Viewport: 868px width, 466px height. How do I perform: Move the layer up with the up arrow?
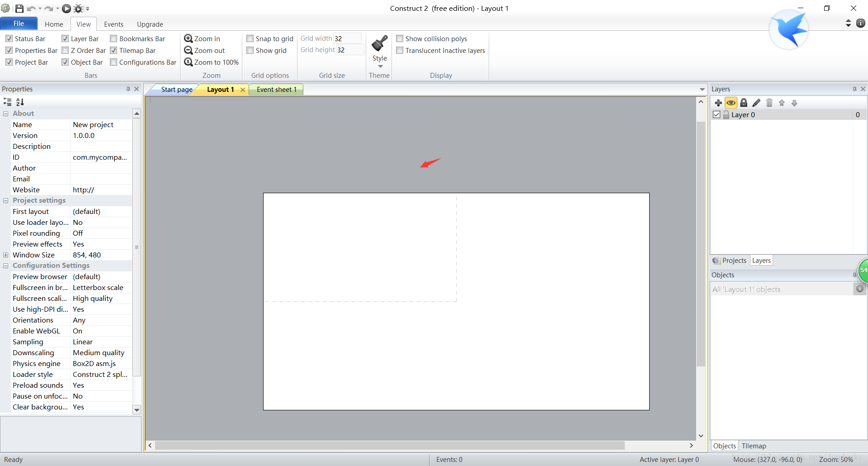[x=782, y=103]
